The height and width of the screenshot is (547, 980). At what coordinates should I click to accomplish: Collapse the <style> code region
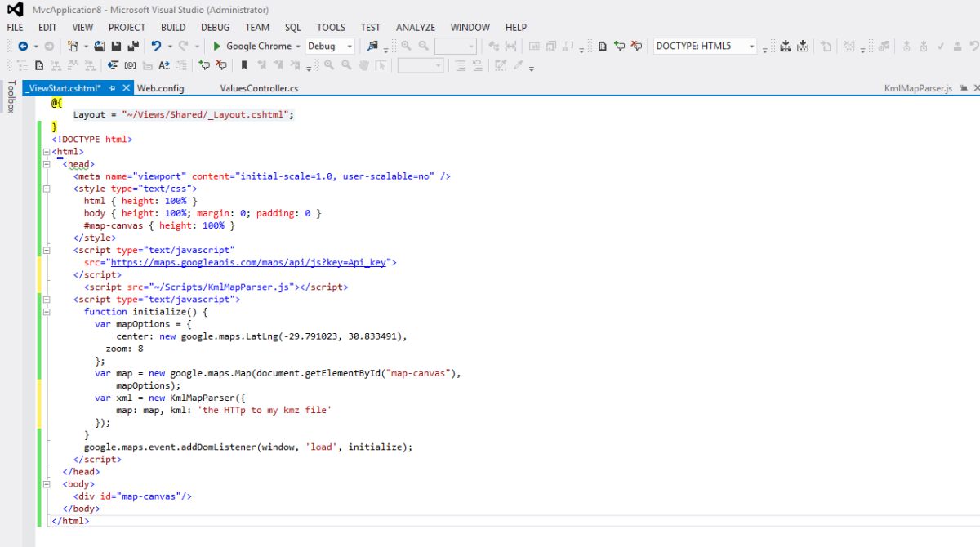coord(47,189)
